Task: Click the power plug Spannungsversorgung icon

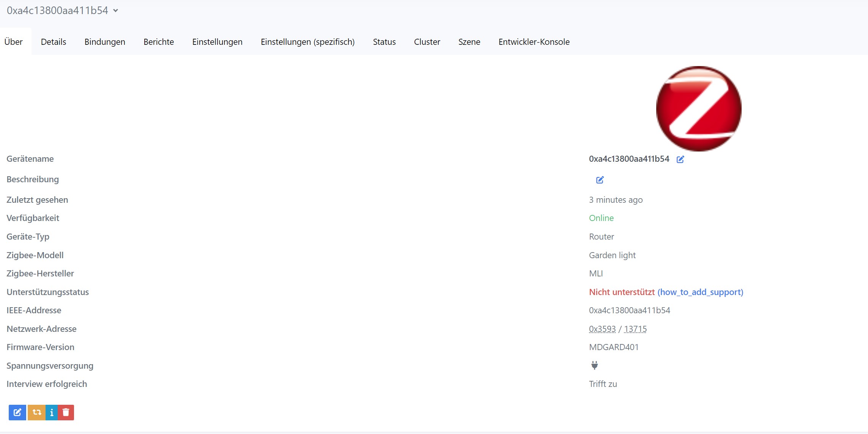Action: point(594,365)
